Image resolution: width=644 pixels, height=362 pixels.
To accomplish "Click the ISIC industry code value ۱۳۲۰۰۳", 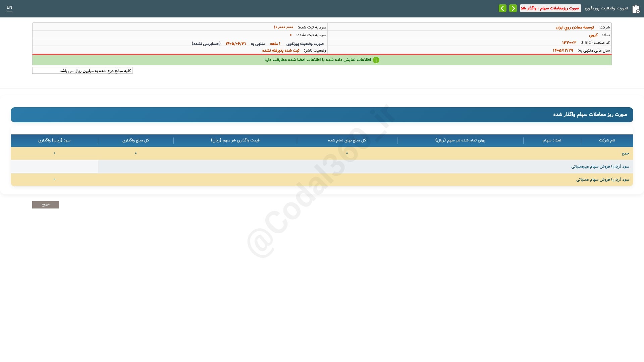I will click(569, 43).
